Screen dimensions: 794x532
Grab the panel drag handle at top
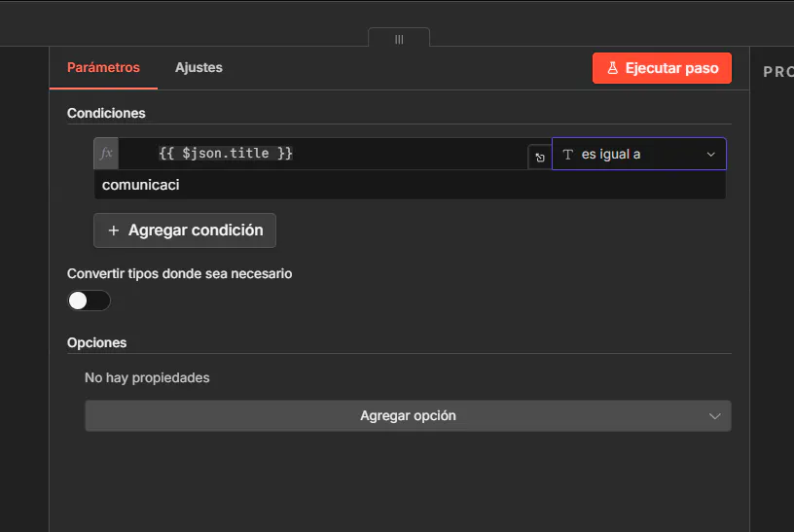point(399,39)
